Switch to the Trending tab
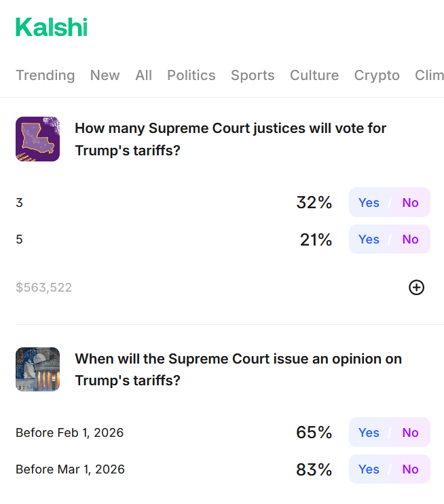This screenshot has width=444, height=504. click(45, 75)
